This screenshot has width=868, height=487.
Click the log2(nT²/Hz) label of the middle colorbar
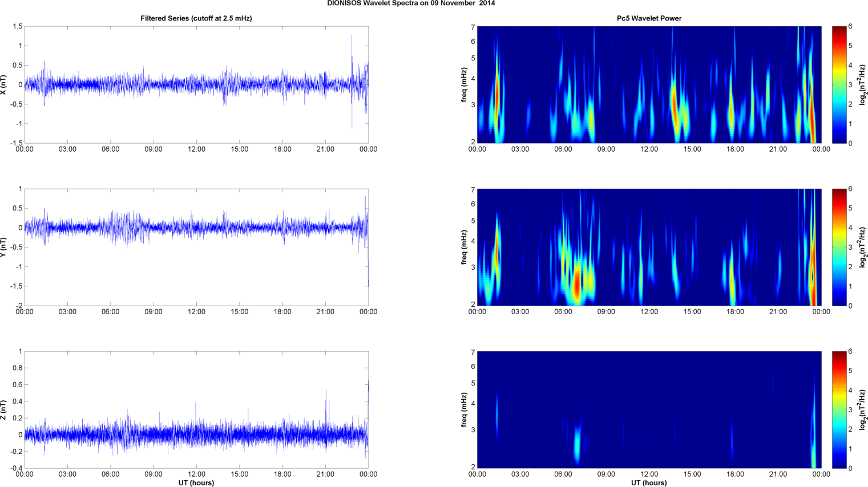[863, 247]
